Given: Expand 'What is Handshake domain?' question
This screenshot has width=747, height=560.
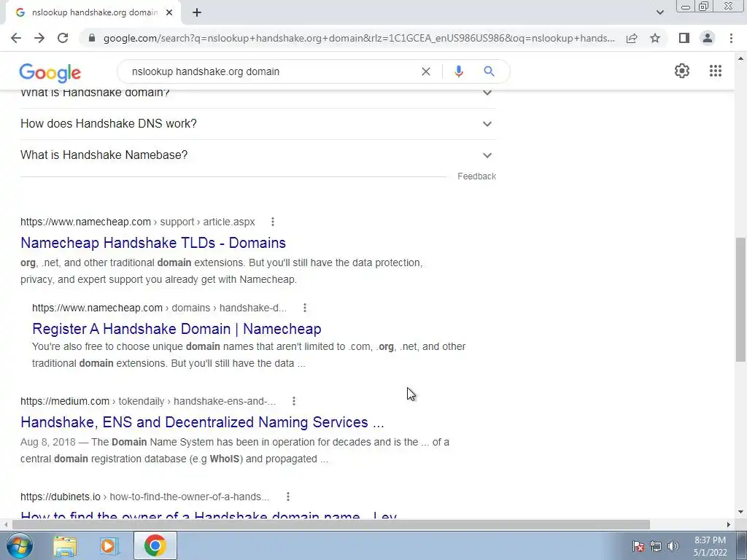Looking at the screenshot, I should 258,93.
